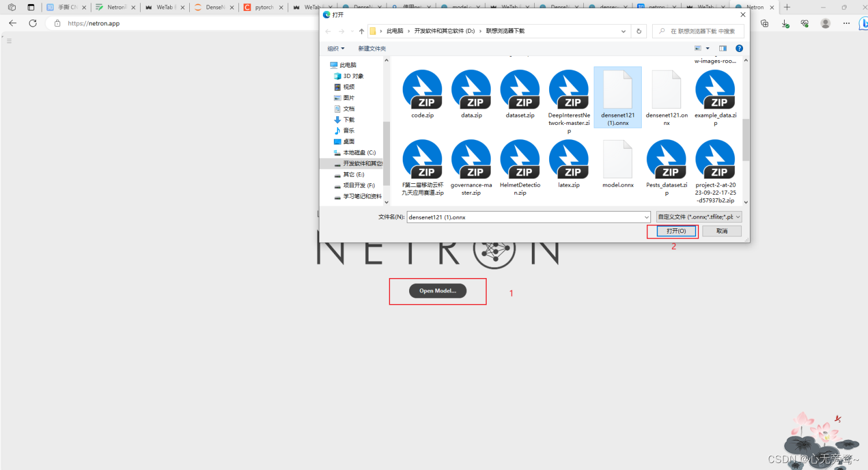Select DeepInterestNetwork-master.zip file
The height and width of the screenshot is (470, 868).
569,101
